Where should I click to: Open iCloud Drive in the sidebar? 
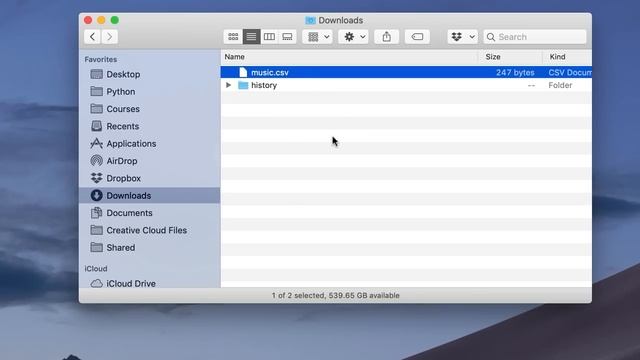coord(149,283)
